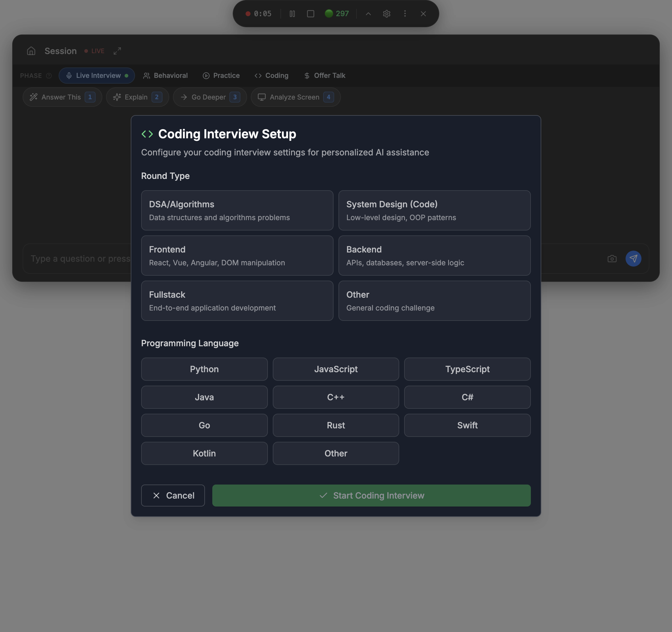672x632 pixels.
Task: Click the camera screenshot icon
Action: (x=612, y=259)
